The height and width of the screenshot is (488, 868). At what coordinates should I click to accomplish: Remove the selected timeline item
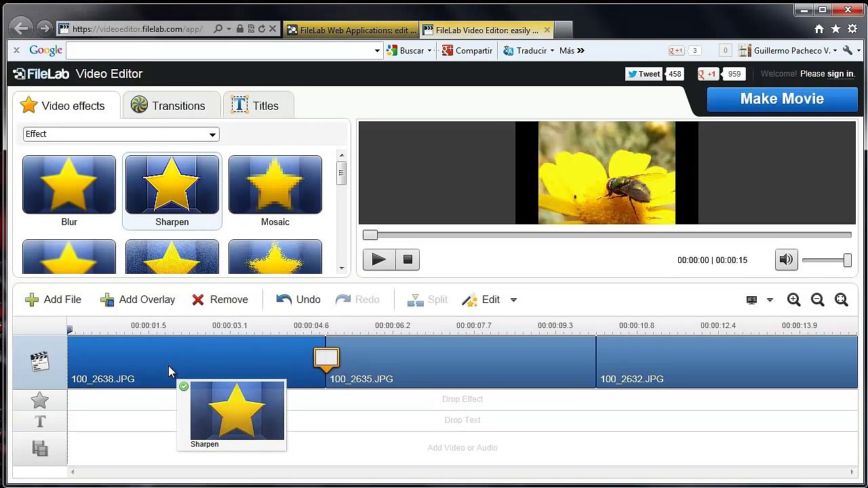pyautogui.click(x=220, y=300)
